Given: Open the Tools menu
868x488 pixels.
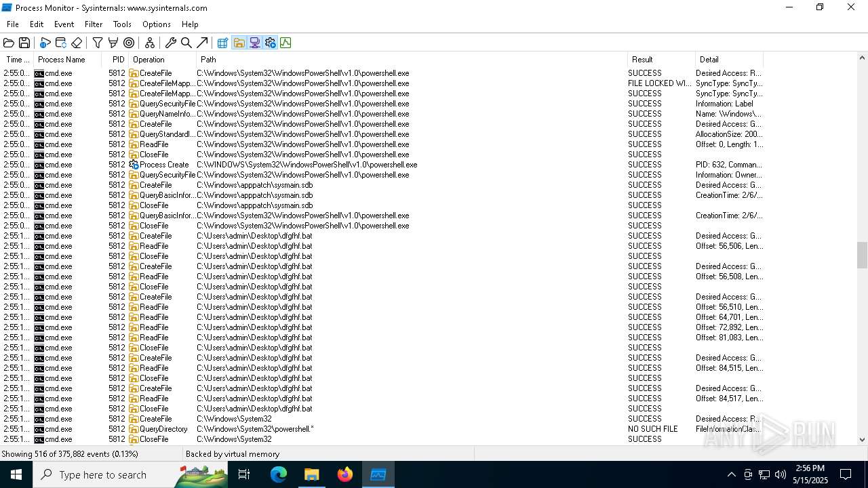Looking at the screenshot, I should (x=122, y=24).
